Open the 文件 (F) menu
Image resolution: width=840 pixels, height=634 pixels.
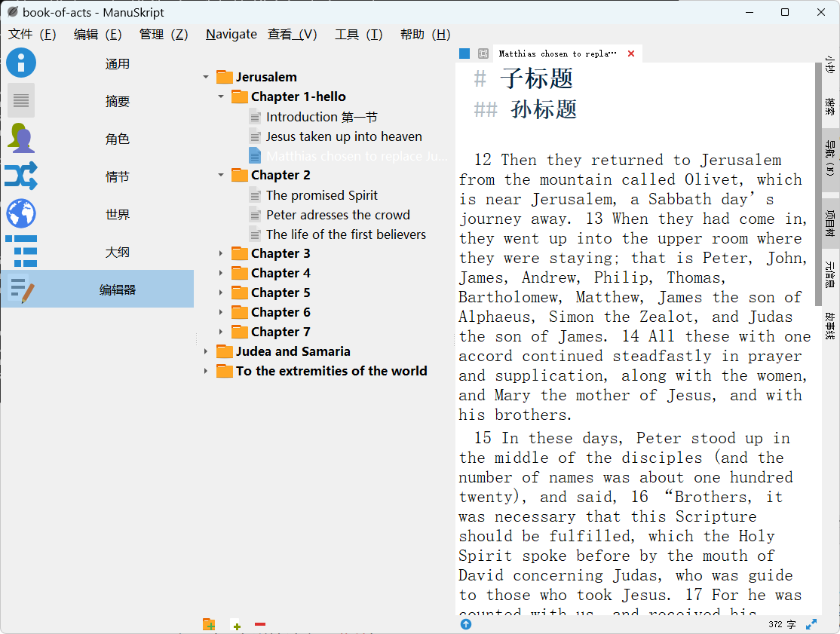(32, 34)
